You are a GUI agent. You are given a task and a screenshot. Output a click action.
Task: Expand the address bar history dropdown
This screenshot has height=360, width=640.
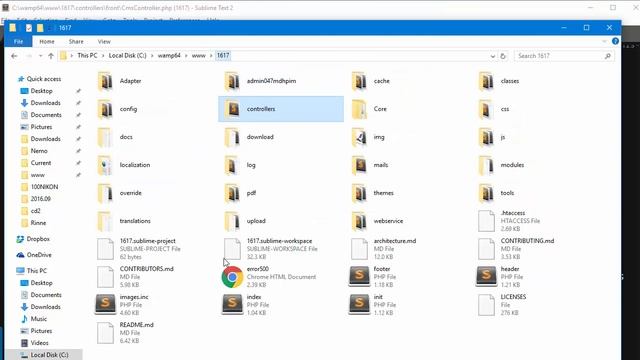tap(493, 56)
